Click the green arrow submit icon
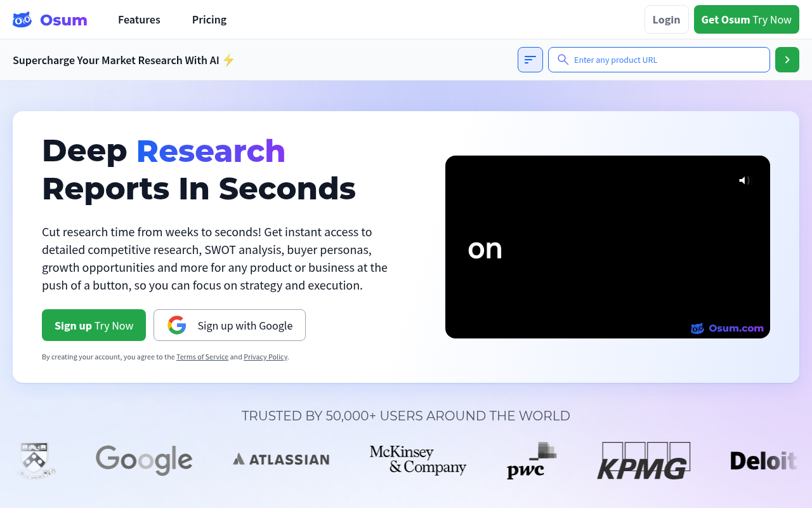 coord(787,60)
